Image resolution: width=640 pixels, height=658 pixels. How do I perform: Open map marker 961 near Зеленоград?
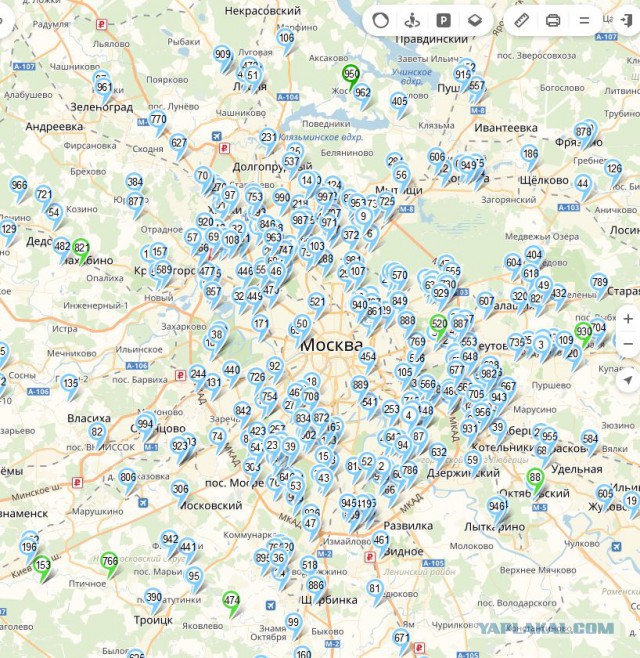point(104,87)
